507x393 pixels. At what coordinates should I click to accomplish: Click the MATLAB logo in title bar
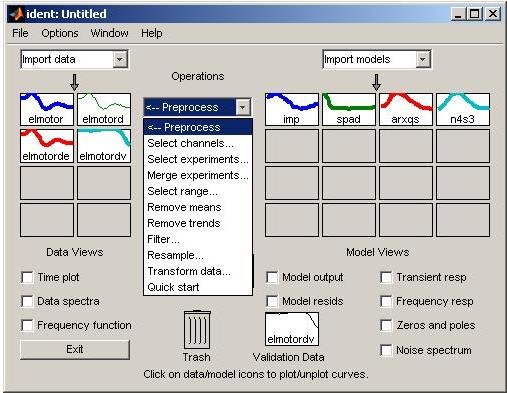[16, 14]
